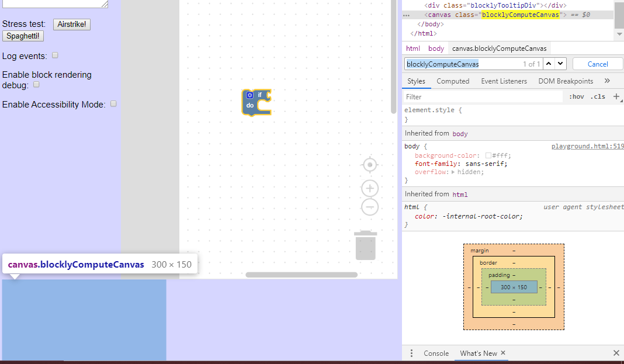Open the Console drawer tab
Image resolution: width=624 pixels, height=364 pixels.
pos(436,353)
